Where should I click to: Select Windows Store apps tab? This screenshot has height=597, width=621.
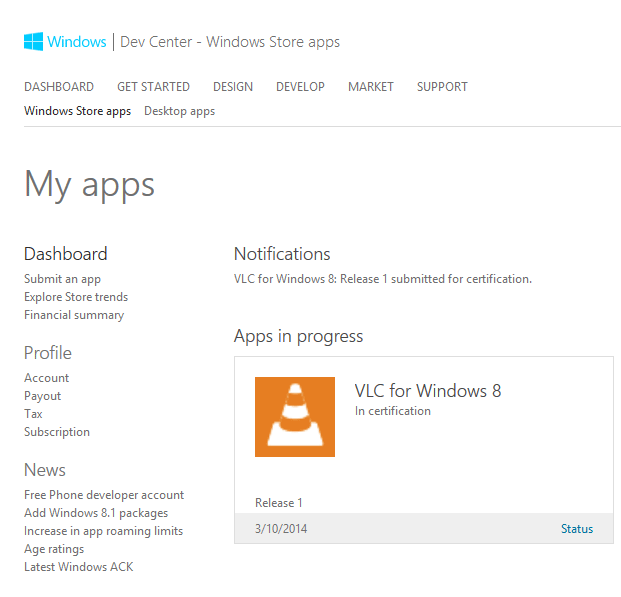point(77,111)
